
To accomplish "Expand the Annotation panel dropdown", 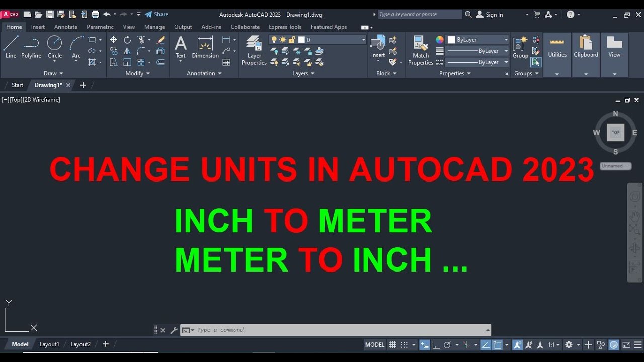I will (x=204, y=73).
